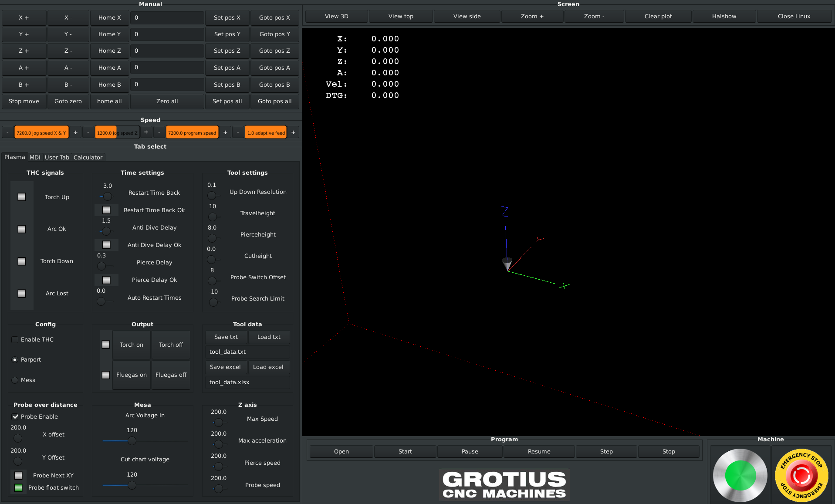Image resolution: width=835 pixels, height=504 pixels.
Task: Toggle the Pierce Delay Ok indicator
Action: (x=106, y=280)
